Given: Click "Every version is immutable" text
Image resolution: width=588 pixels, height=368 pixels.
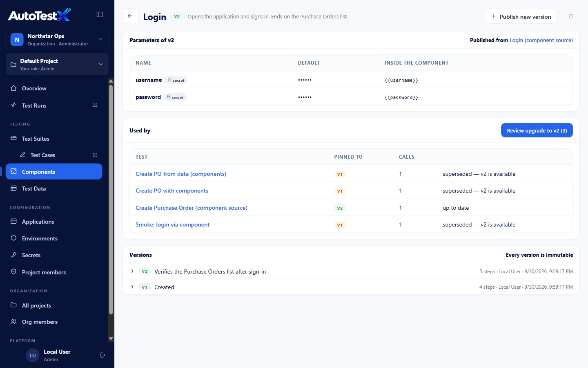Looking at the screenshot, I should [539, 255].
